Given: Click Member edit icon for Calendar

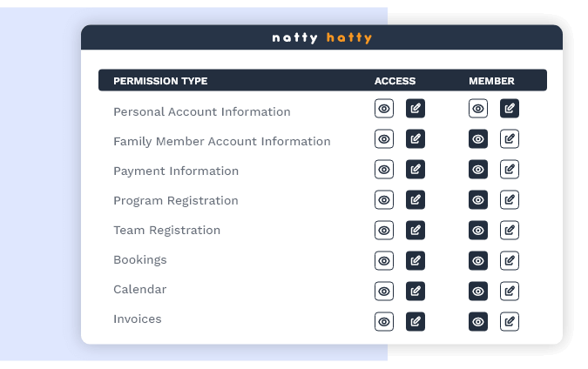Looking at the screenshot, I should click(x=510, y=291).
